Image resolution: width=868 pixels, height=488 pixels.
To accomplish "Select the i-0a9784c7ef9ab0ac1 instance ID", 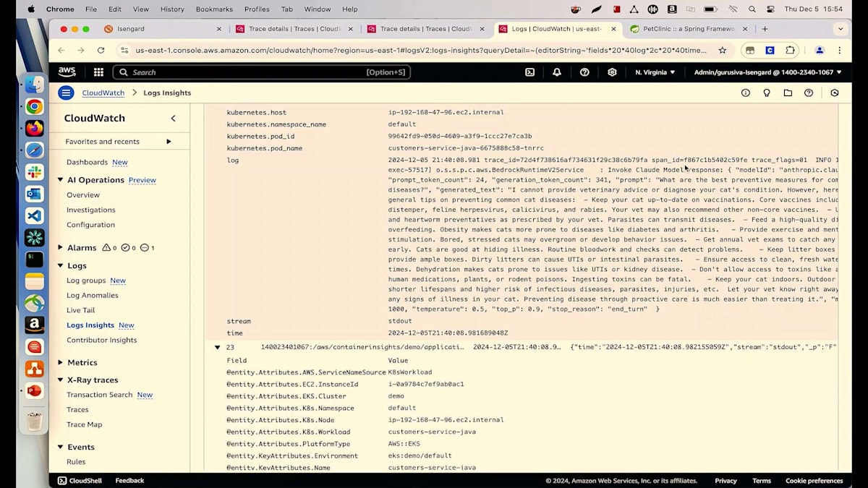I will click(x=426, y=384).
